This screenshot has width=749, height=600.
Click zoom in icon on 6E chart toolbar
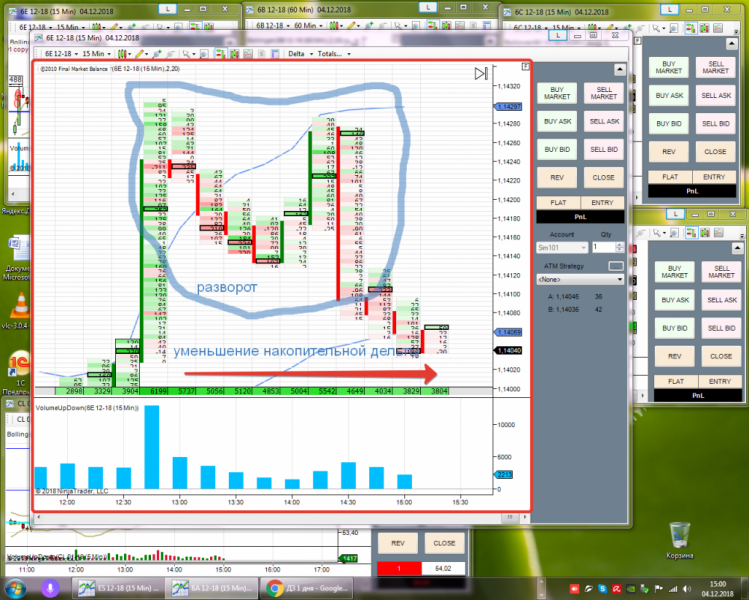[157, 54]
